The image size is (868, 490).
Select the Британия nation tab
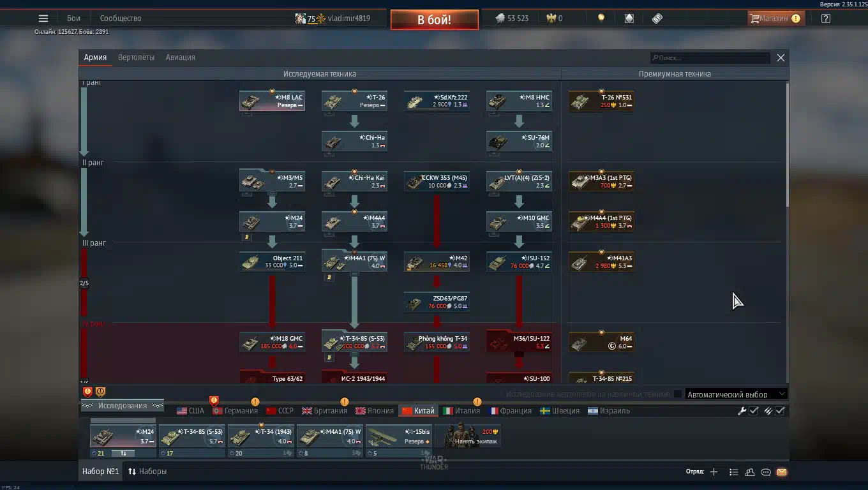pos(324,411)
